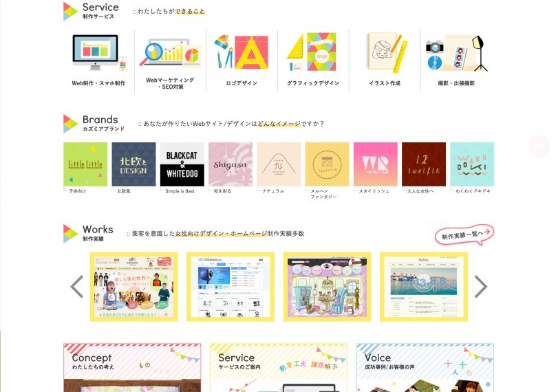Screen dimensions: 556x392
Task: Open the Voice 成功事例/お客様の声 banner
Action: coord(425,367)
